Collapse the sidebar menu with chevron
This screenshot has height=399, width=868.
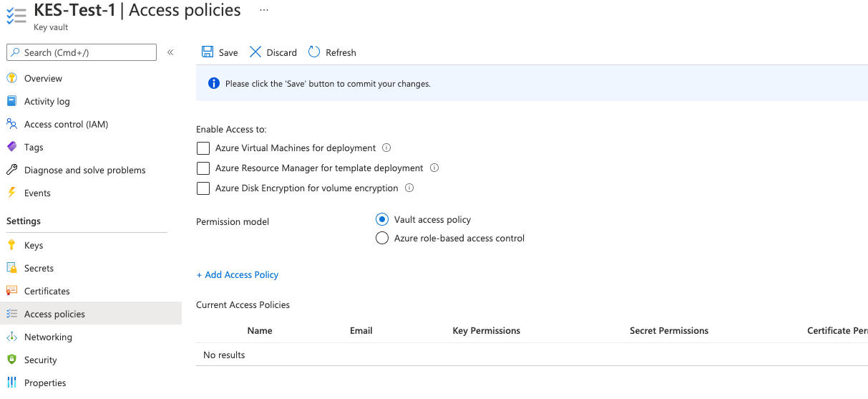pos(170,52)
